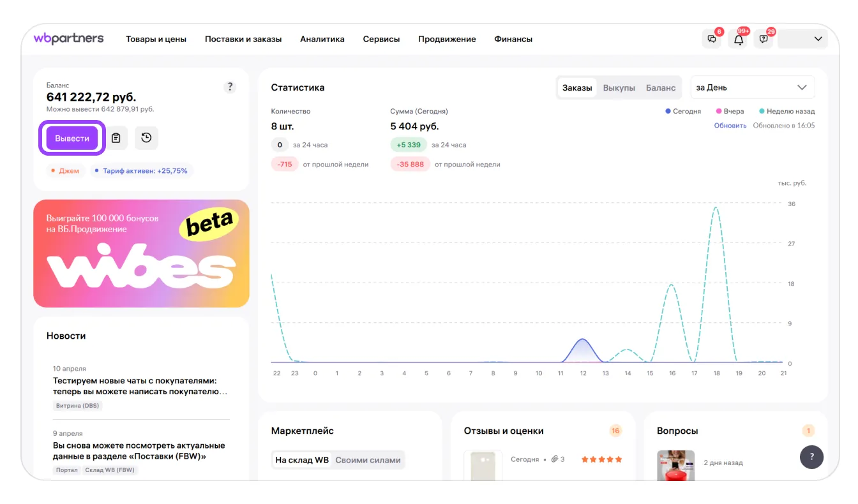Screen dimensions: 858x504
Task: Switch statistics to Баланс
Action: 660,88
